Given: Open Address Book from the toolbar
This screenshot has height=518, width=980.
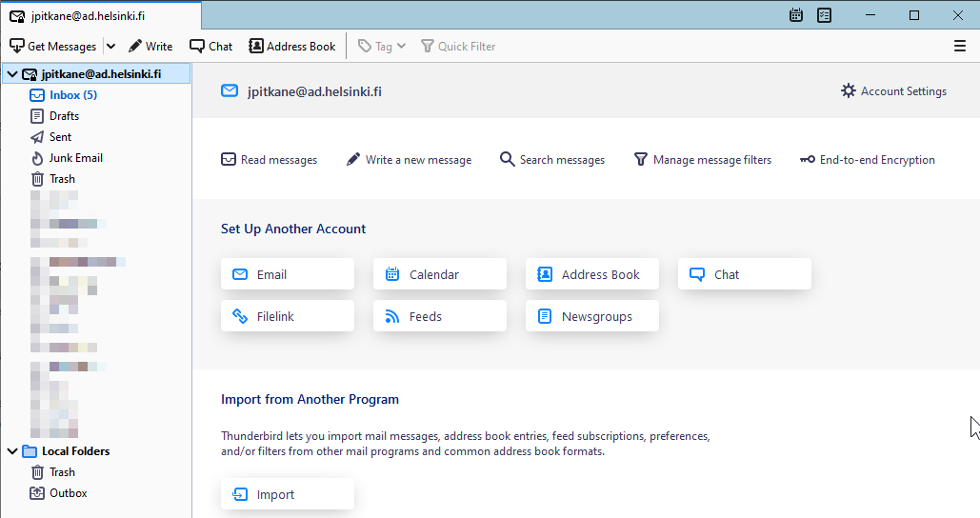Looking at the screenshot, I should point(291,47).
